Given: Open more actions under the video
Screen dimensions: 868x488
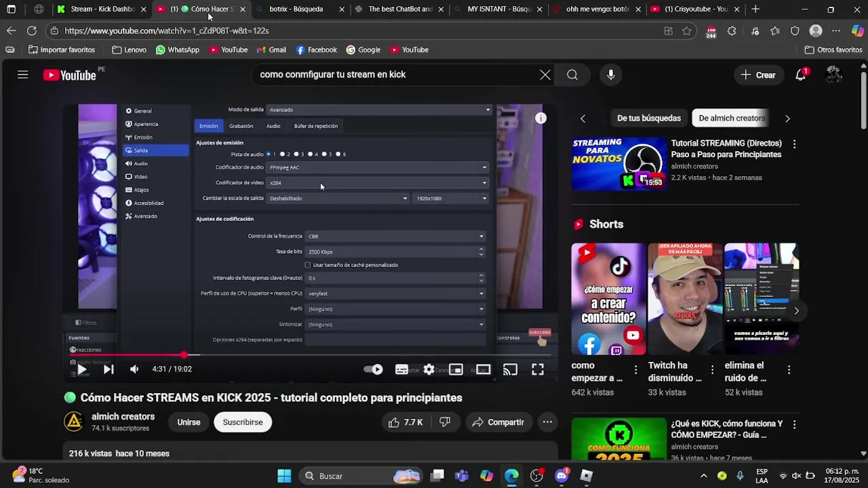Looking at the screenshot, I should point(547,422).
